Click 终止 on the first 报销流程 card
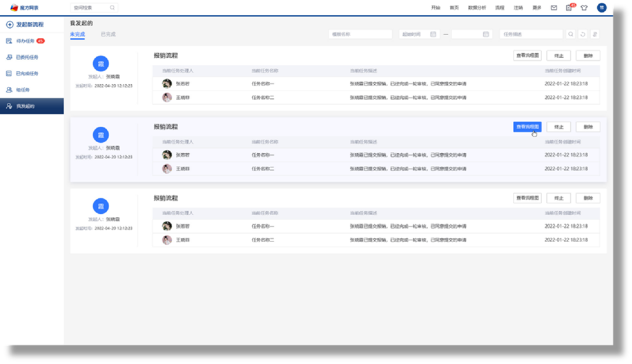This screenshot has height=364, width=632. pos(559,56)
